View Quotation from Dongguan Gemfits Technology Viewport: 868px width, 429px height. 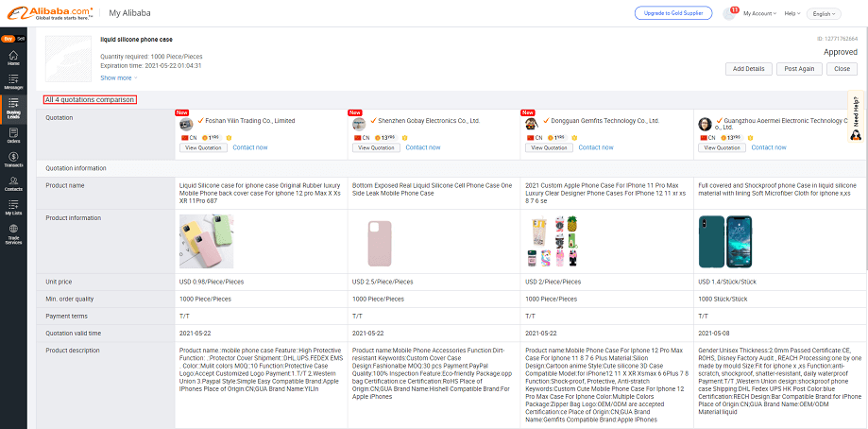pyautogui.click(x=549, y=147)
